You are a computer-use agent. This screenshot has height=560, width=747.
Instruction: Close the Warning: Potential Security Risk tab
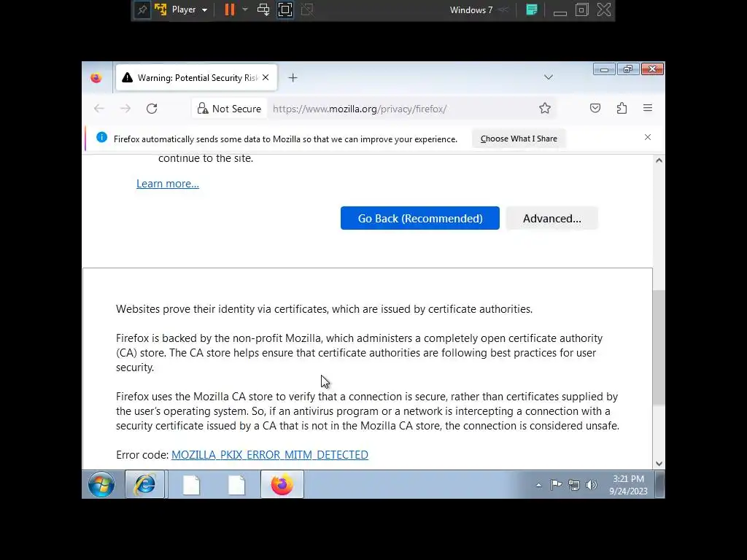point(266,77)
